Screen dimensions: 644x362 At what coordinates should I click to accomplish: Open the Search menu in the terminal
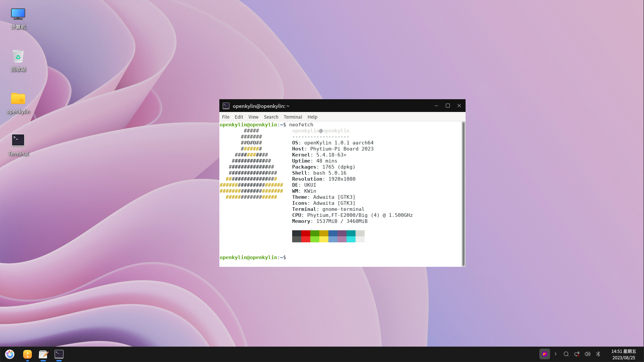(271, 117)
